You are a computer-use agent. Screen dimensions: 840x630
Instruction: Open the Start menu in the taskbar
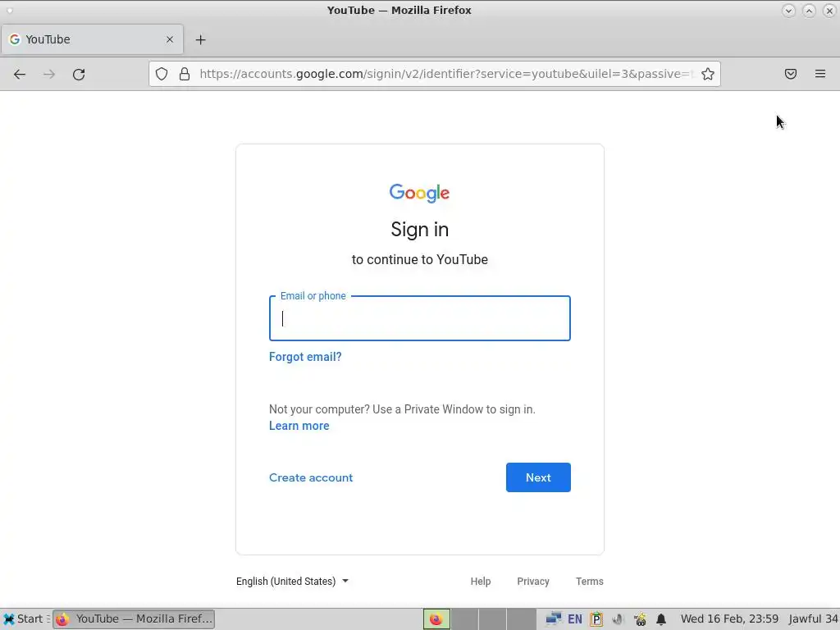pyautogui.click(x=24, y=619)
